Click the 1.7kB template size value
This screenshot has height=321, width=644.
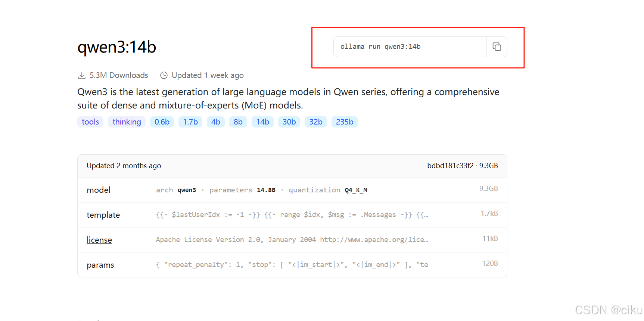pos(489,213)
